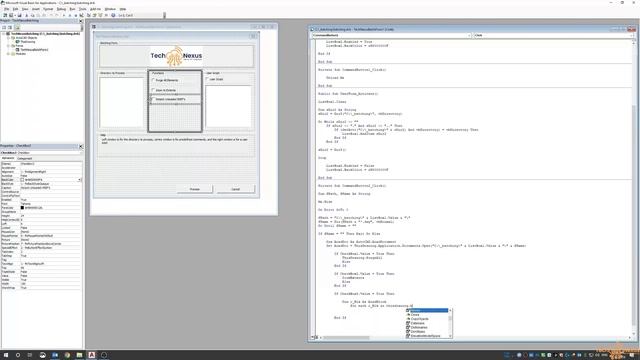The height and width of the screenshot is (360, 640).
Task: Open AutoCAD red A icon on taskbar
Action: pos(91,355)
